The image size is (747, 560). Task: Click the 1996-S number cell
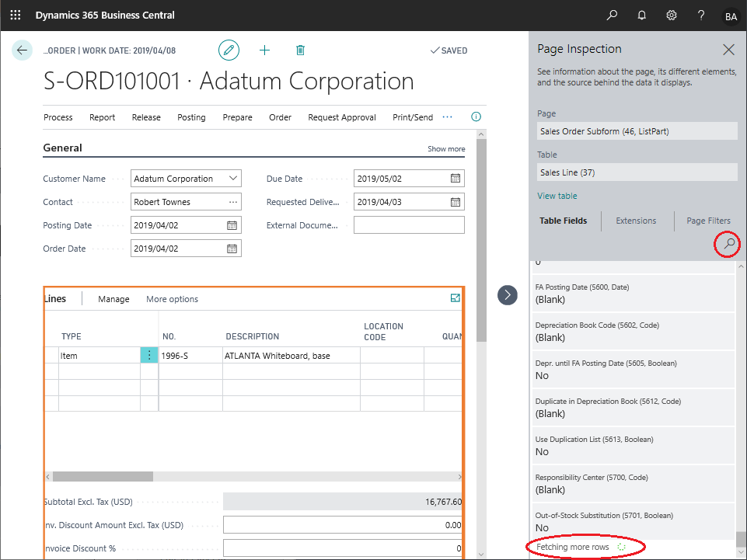click(x=190, y=355)
